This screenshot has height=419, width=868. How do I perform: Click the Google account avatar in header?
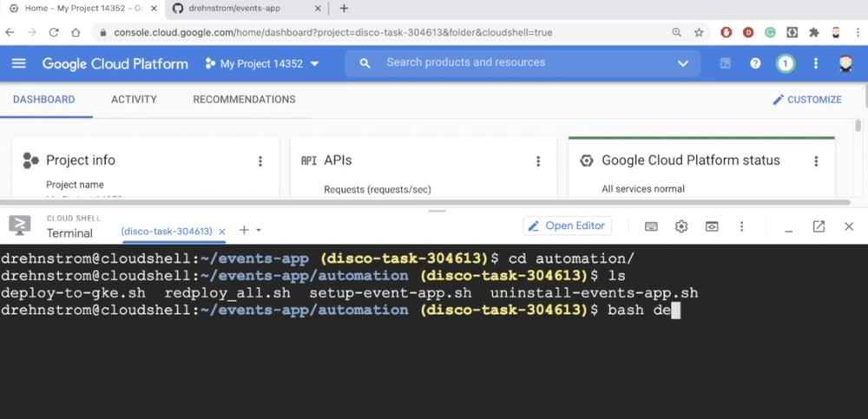click(845, 63)
